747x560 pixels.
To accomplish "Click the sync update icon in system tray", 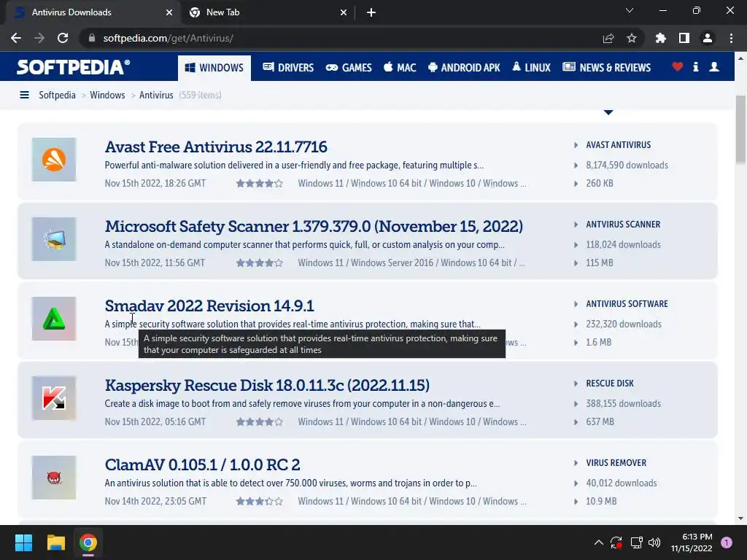I will [616, 542].
